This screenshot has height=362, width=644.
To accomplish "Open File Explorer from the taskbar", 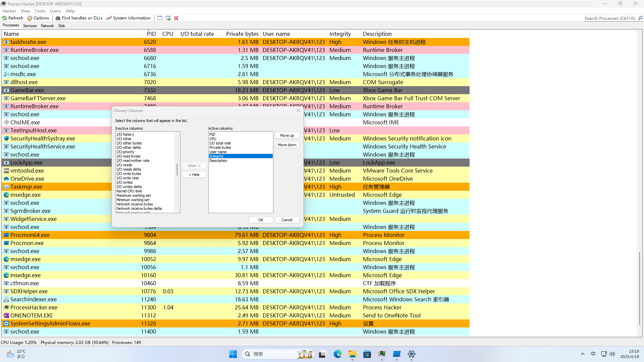I will click(x=352, y=354).
